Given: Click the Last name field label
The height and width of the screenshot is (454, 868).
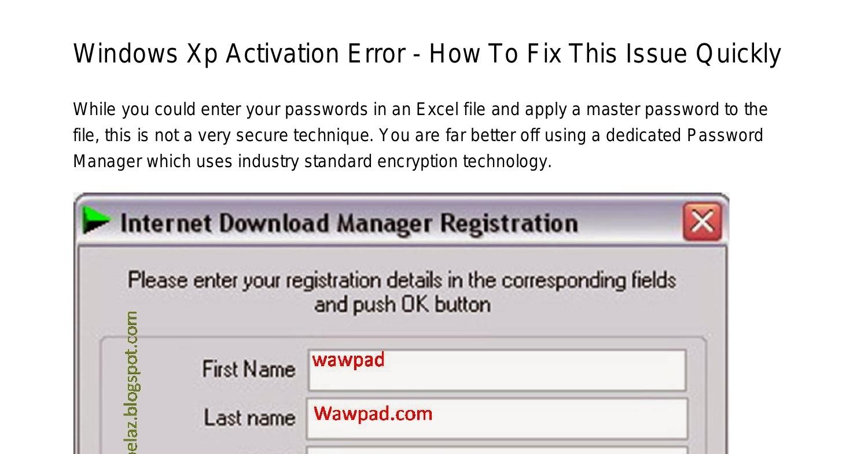Looking at the screenshot, I should 250,418.
